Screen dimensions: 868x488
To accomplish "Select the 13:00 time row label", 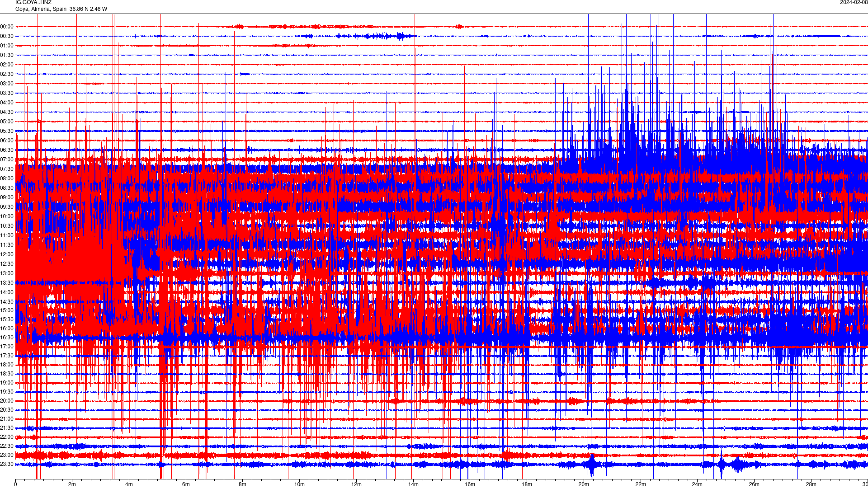I will click(x=7, y=273).
